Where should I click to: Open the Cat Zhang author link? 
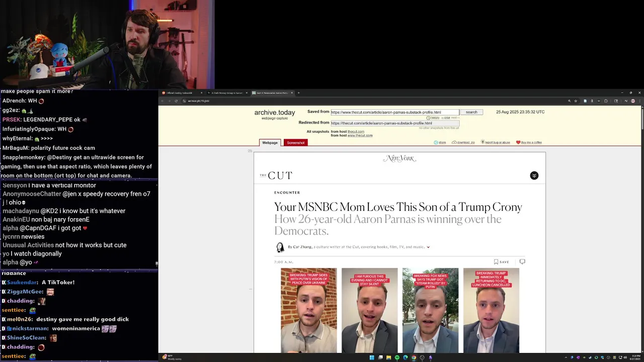[302, 247]
